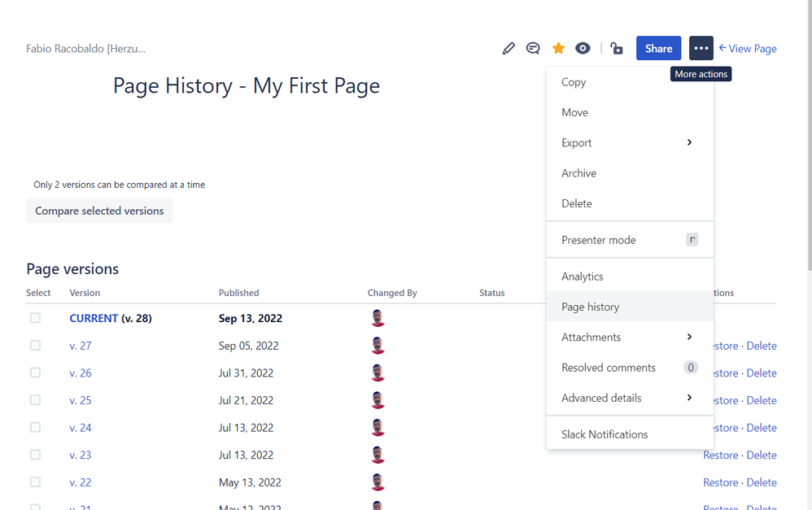Toggle the star favorite icon
Viewport: 812px width, 510px height.
click(558, 48)
